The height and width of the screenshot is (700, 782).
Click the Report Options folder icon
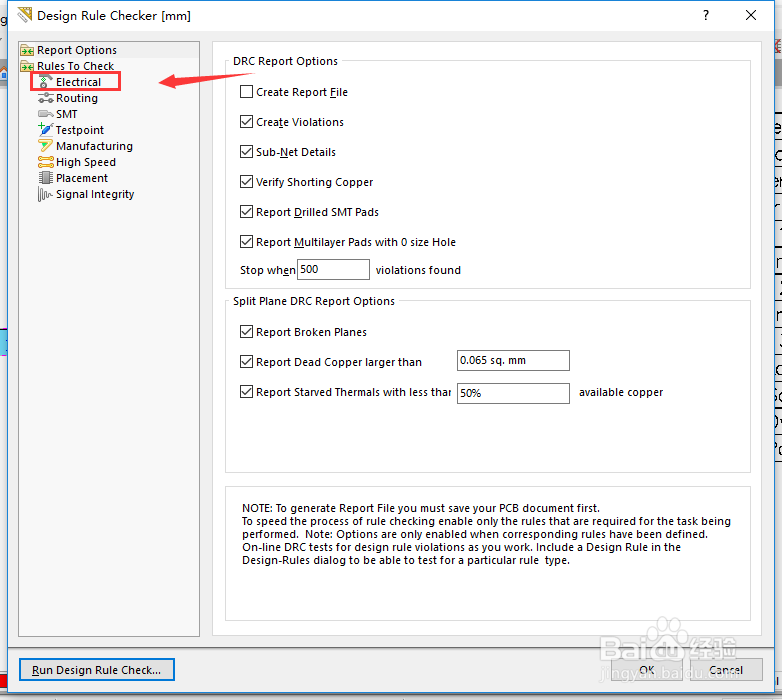27,50
